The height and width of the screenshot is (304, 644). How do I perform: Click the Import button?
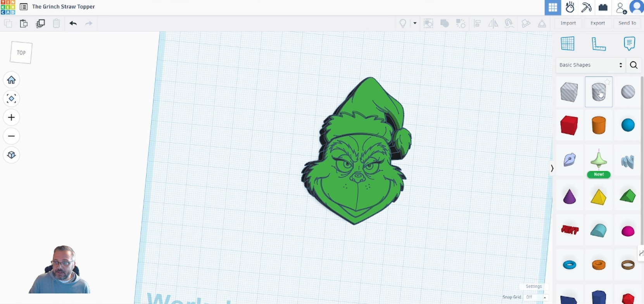point(568,23)
